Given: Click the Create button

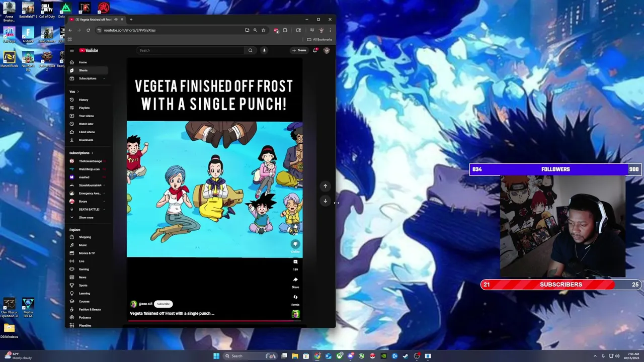Looking at the screenshot, I should (299, 50).
